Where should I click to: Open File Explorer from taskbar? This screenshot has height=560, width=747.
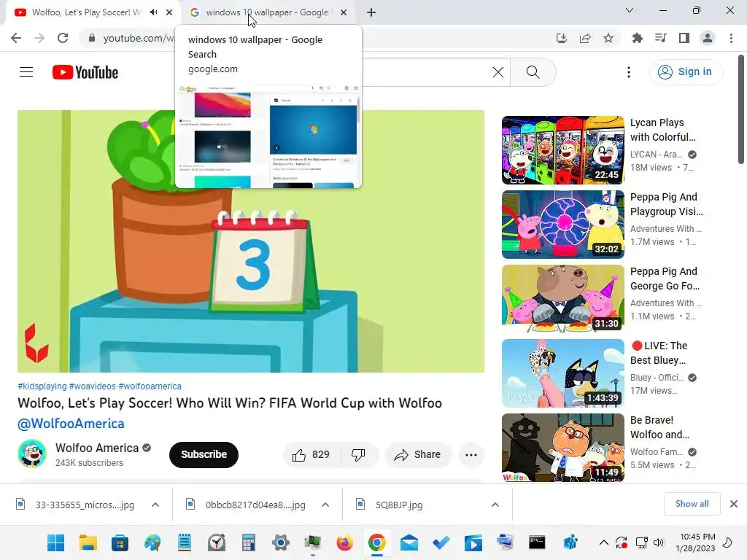click(88, 542)
